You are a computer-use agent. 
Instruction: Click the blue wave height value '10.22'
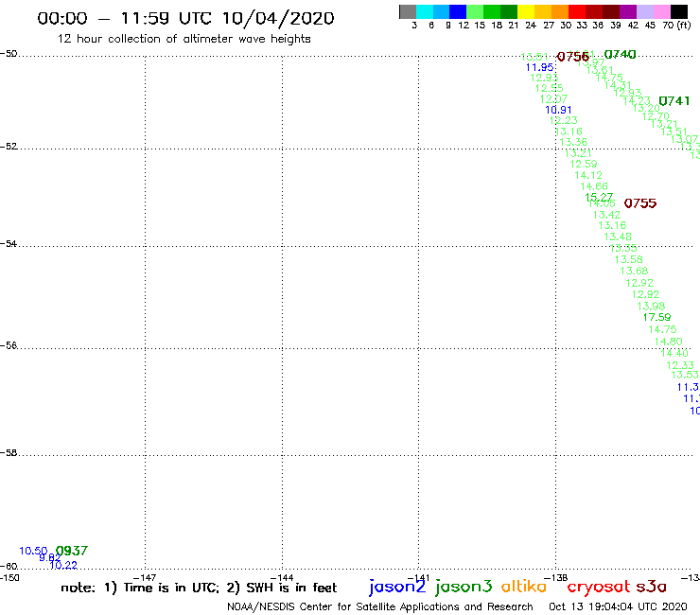pos(63,566)
